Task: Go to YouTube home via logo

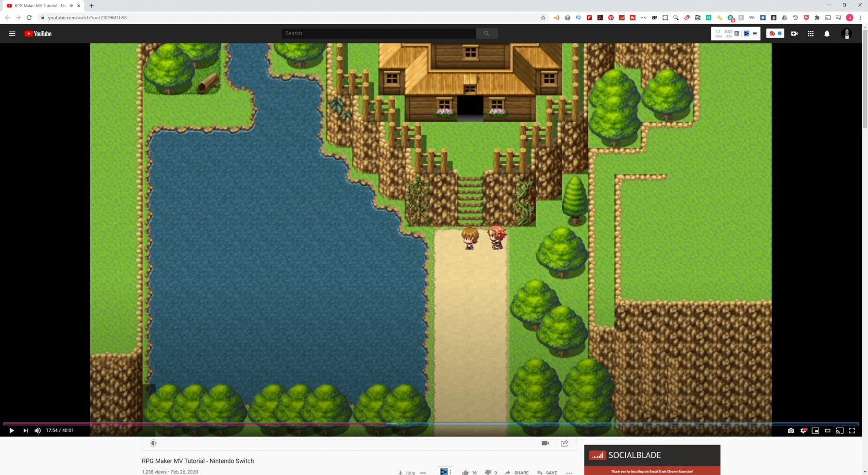Action: 38,34
